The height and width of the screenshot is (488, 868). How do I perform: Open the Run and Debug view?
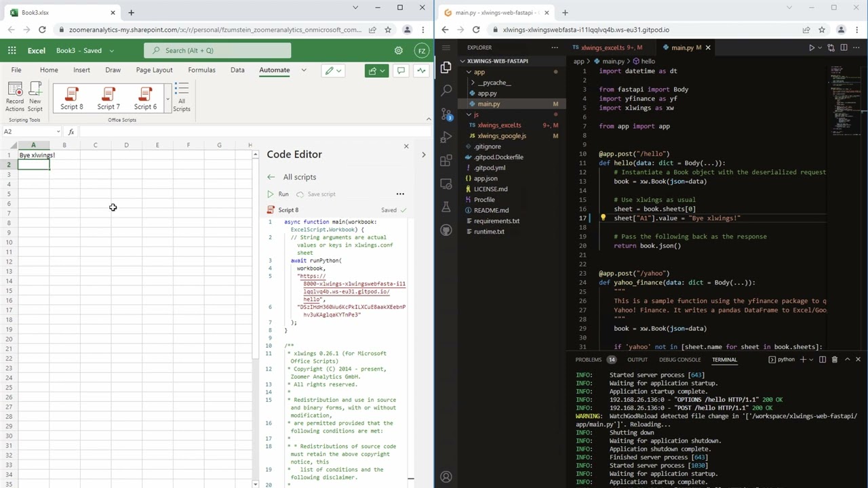(x=446, y=138)
